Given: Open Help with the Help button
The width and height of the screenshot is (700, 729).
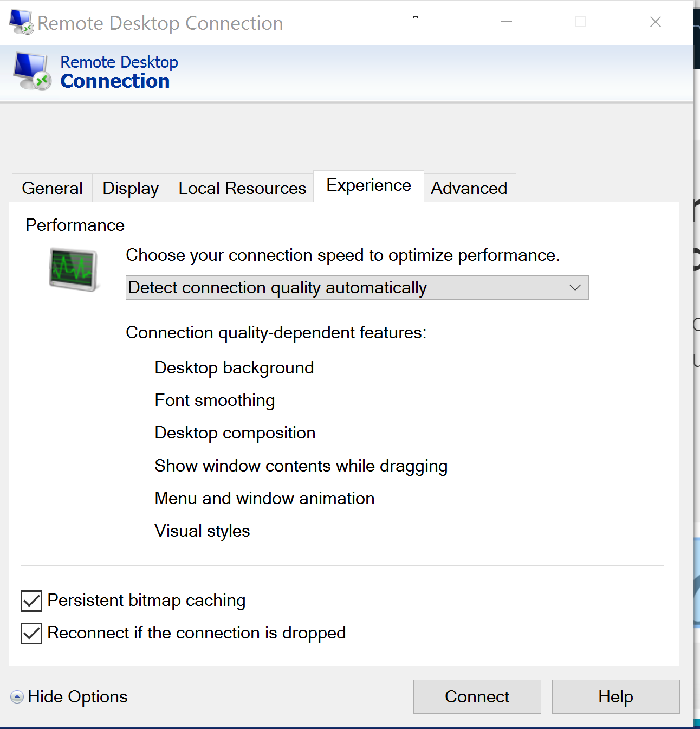Looking at the screenshot, I should click(615, 696).
